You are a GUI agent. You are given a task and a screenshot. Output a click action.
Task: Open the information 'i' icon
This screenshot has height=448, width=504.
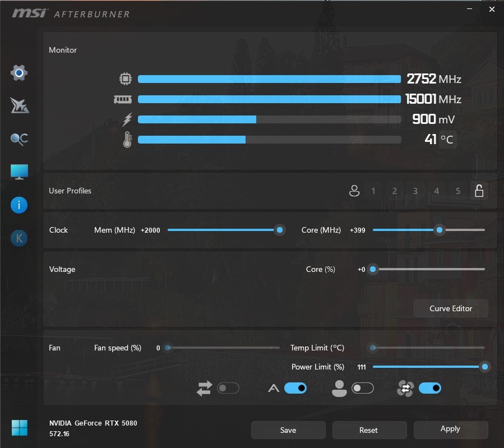coord(19,205)
